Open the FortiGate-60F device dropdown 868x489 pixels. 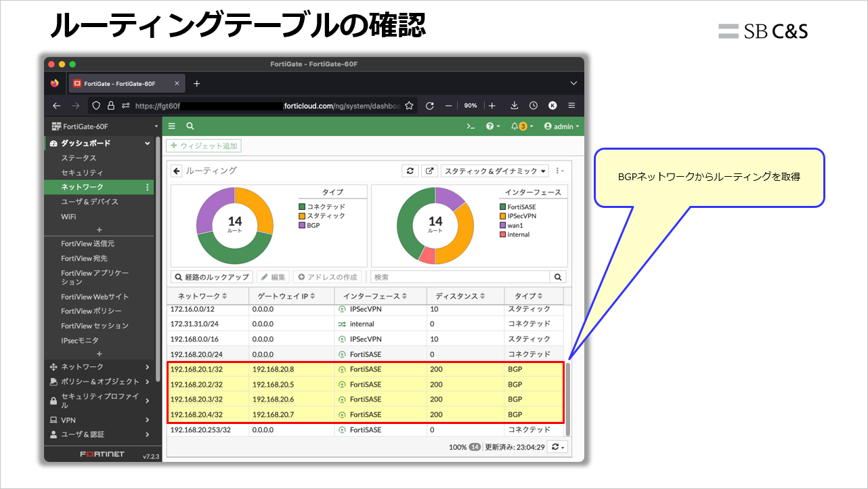tap(104, 127)
